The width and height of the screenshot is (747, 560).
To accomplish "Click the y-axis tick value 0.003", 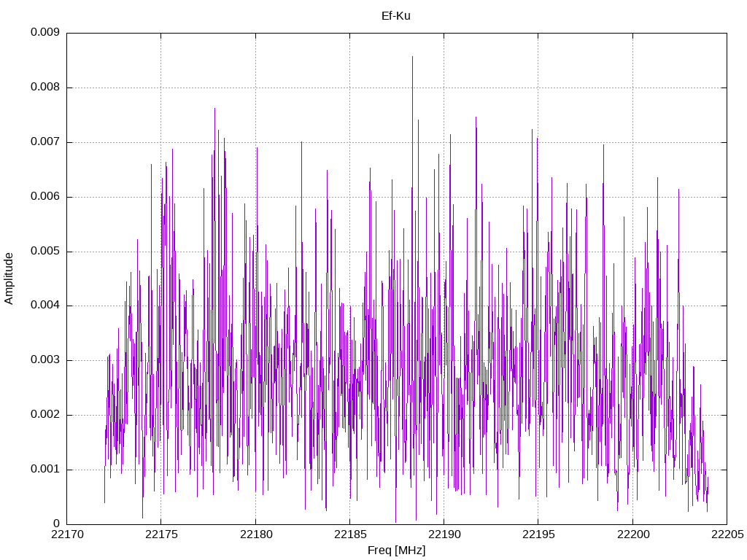I will coord(45,360).
